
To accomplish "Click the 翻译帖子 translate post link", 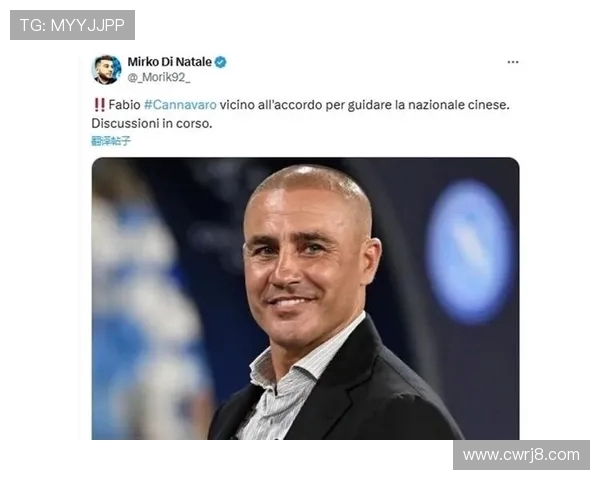I will (111, 141).
